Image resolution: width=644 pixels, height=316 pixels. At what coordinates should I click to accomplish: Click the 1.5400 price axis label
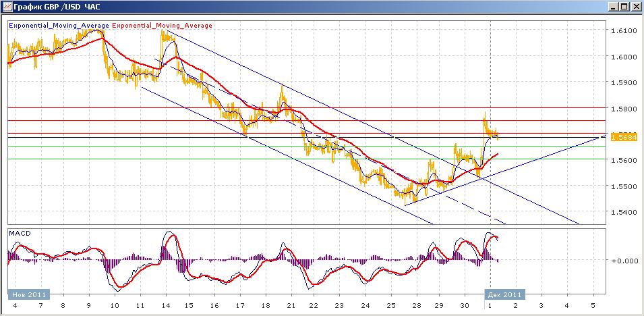(622, 212)
